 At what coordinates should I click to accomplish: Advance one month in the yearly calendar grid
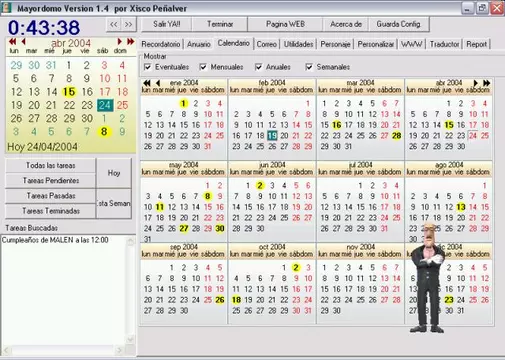(476, 83)
